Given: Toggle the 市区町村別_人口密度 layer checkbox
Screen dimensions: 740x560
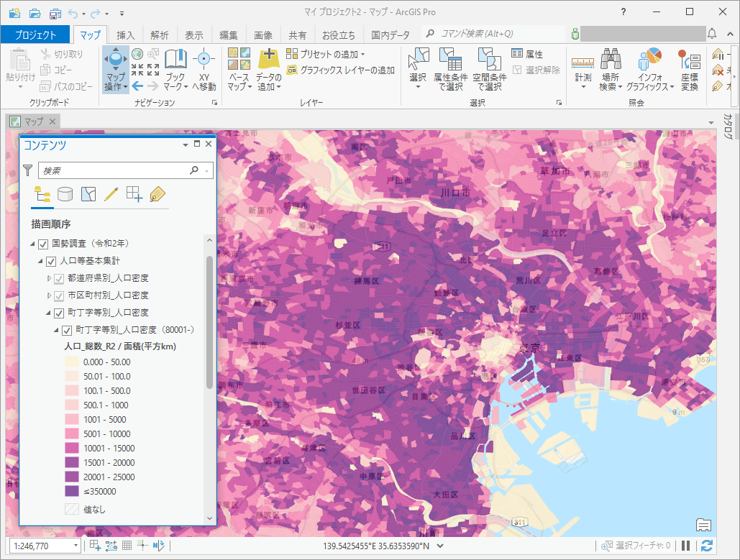Looking at the screenshot, I should (60, 295).
